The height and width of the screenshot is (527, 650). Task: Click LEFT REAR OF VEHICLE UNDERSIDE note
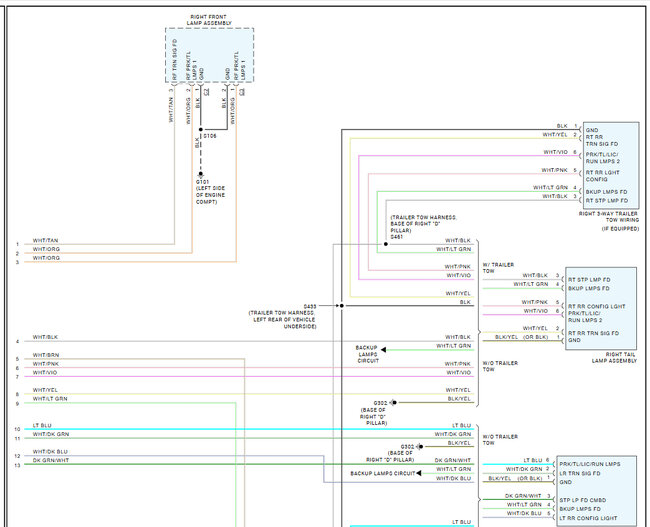coord(284,323)
